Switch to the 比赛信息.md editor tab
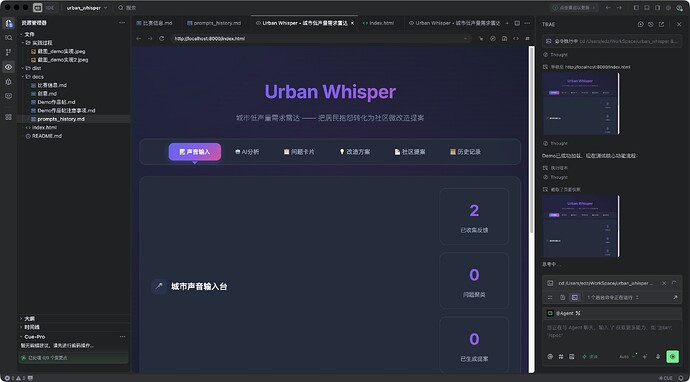This screenshot has height=382, width=690. click(x=155, y=23)
